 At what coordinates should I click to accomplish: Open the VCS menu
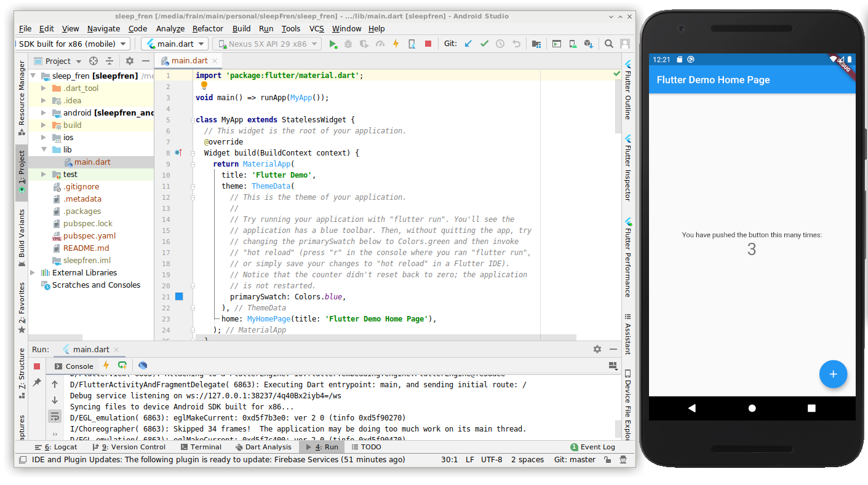[x=316, y=28]
